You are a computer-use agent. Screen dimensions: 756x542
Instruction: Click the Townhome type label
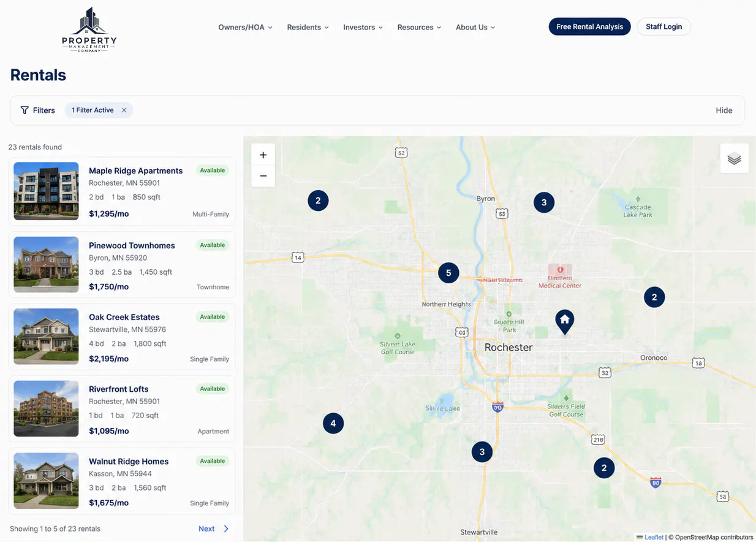213,287
